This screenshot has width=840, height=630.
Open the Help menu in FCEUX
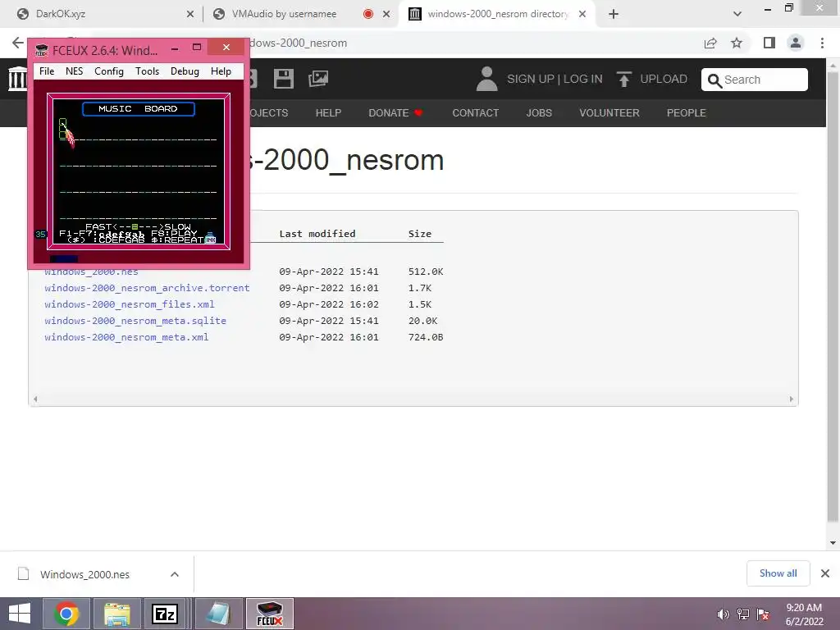[x=221, y=71]
